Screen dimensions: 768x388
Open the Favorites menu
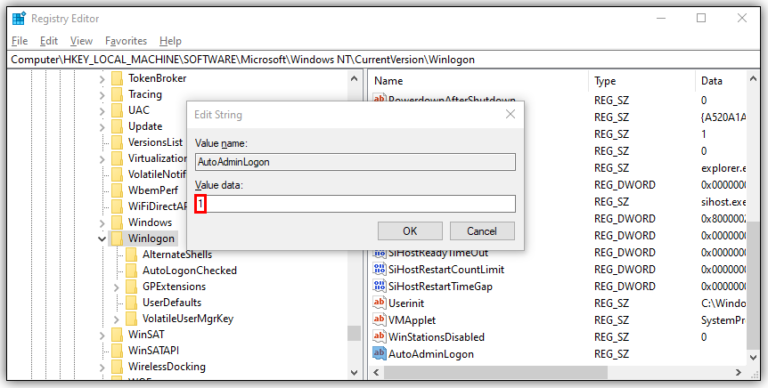coord(126,41)
